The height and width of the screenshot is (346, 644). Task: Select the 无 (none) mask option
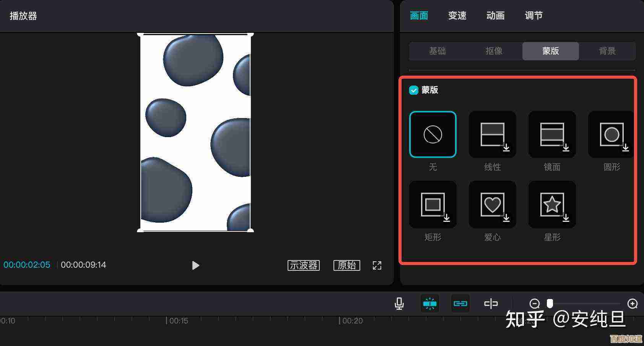pyautogui.click(x=433, y=134)
